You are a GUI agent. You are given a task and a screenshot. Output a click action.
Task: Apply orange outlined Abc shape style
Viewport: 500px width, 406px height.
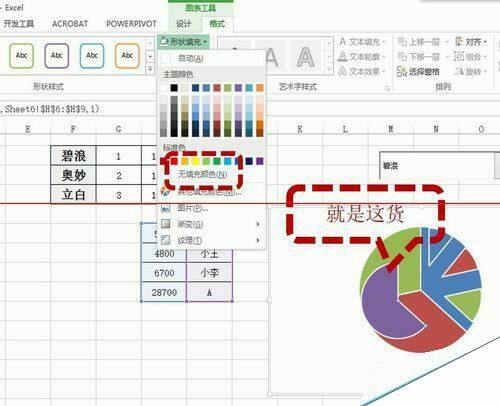(x=127, y=56)
